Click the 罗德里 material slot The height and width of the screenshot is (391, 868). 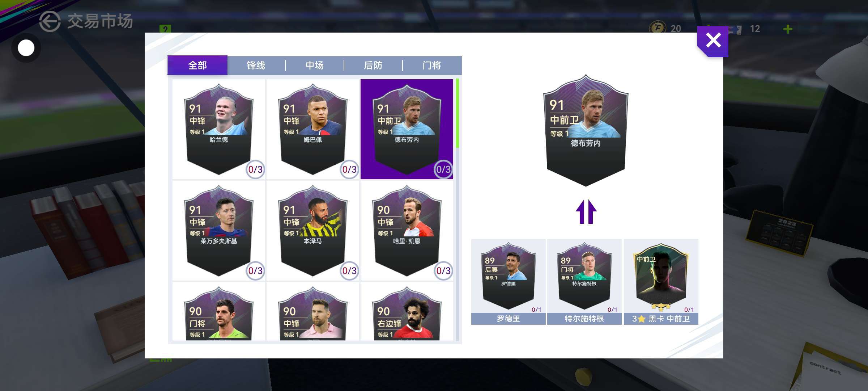[509, 282]
